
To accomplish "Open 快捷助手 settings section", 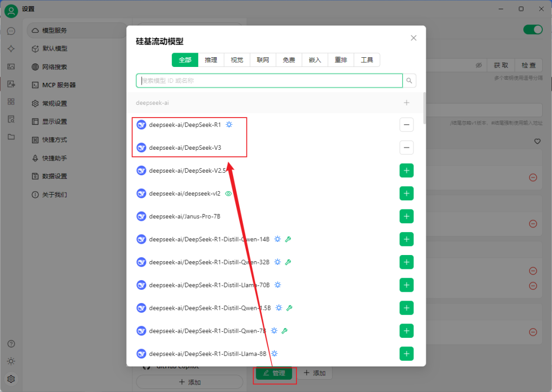I will 77,158.
